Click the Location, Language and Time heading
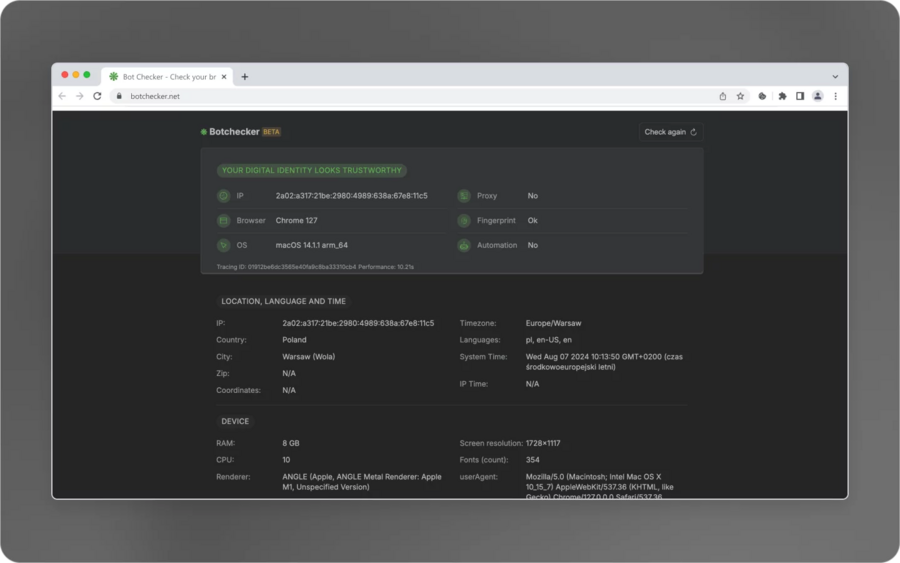 [x=284, y=301]
